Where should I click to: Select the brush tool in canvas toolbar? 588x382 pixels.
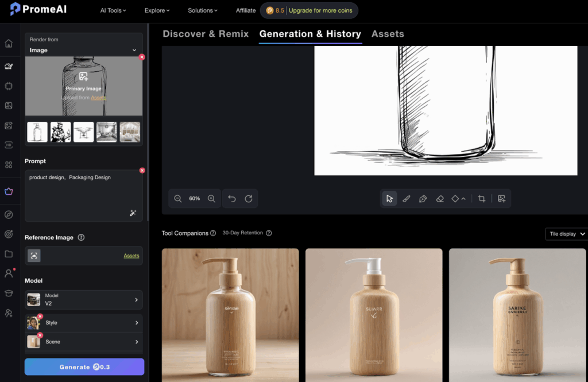pos(406,199)
